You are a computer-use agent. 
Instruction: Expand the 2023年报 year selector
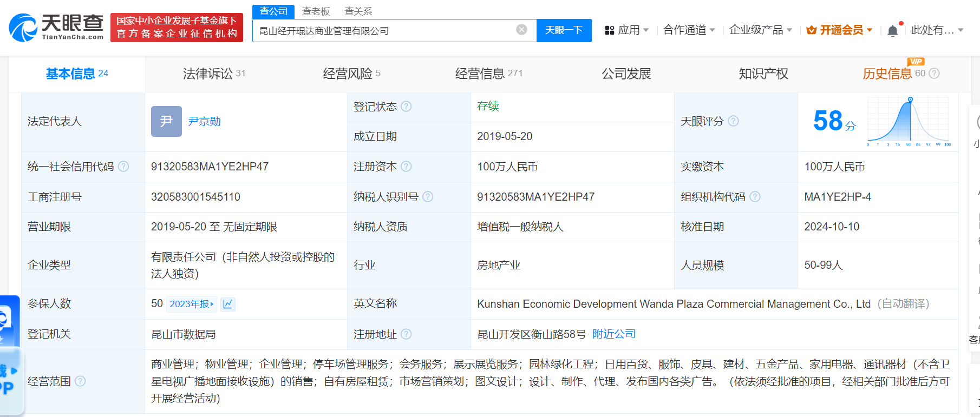click(x=192, y=304)
